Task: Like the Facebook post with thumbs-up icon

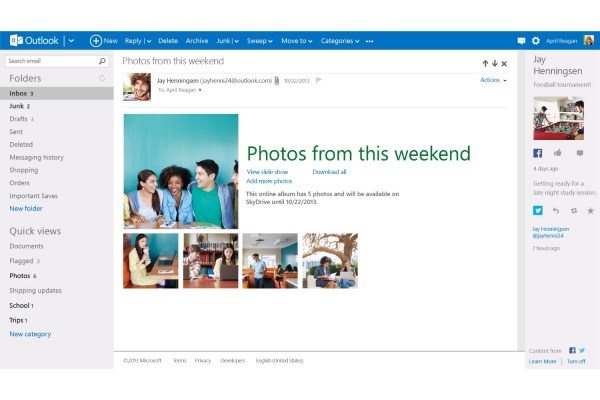Action: (556, 153)
